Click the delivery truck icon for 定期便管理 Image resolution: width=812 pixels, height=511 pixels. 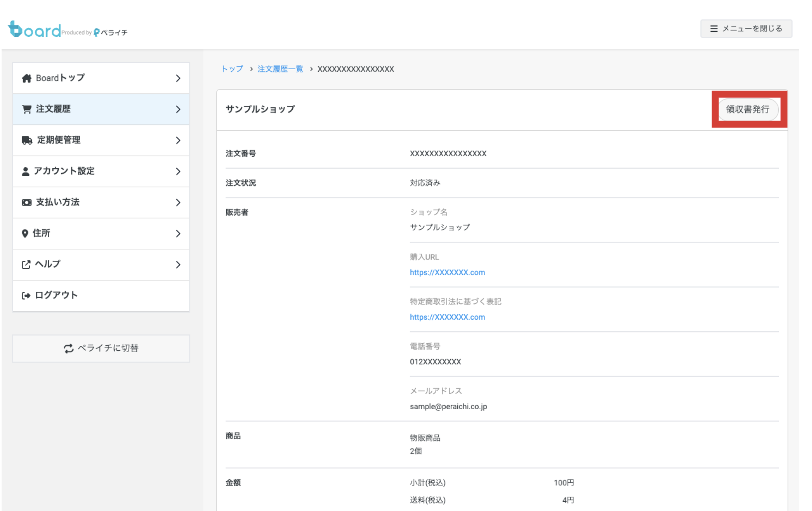point(27,140)
